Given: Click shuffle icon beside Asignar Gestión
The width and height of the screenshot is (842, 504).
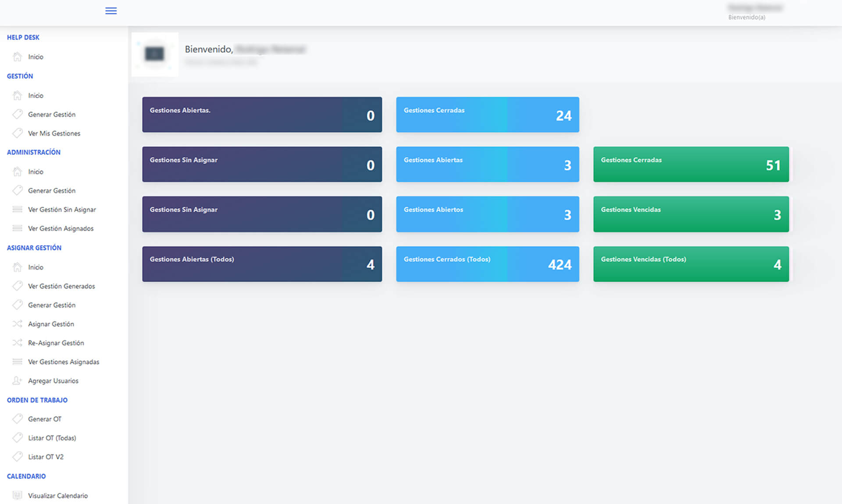Looking at the screenshot, I should (x=18, y=323).
